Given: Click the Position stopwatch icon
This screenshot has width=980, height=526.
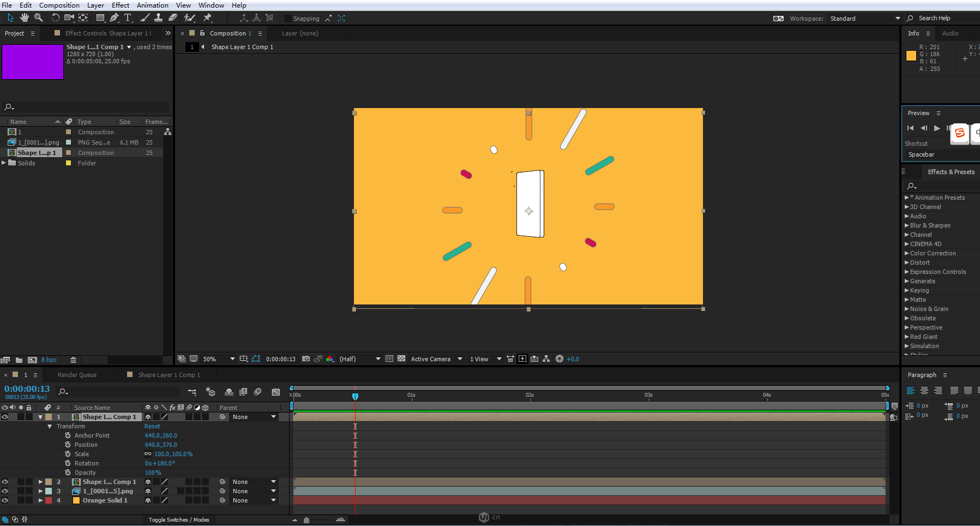Looking at the screenshot, I should click(68, 445).
